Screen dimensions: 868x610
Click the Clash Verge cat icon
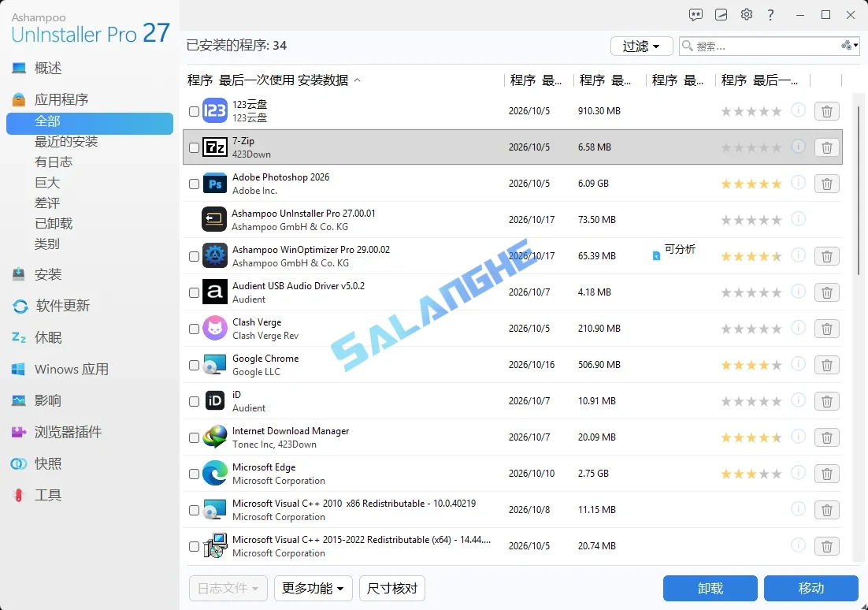pyautogui.click(x=215, y=329)
